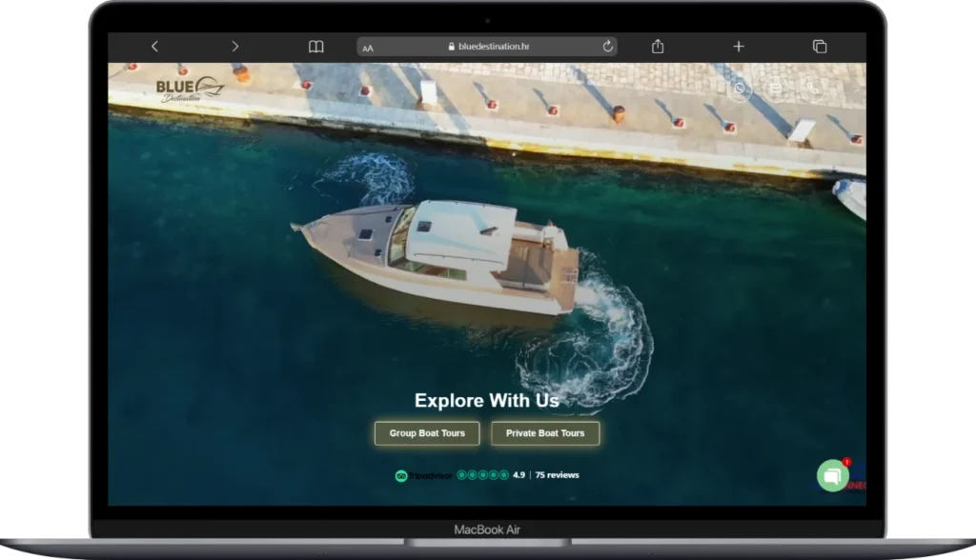Show the Safari tabs overview

(x=819, y=47)
